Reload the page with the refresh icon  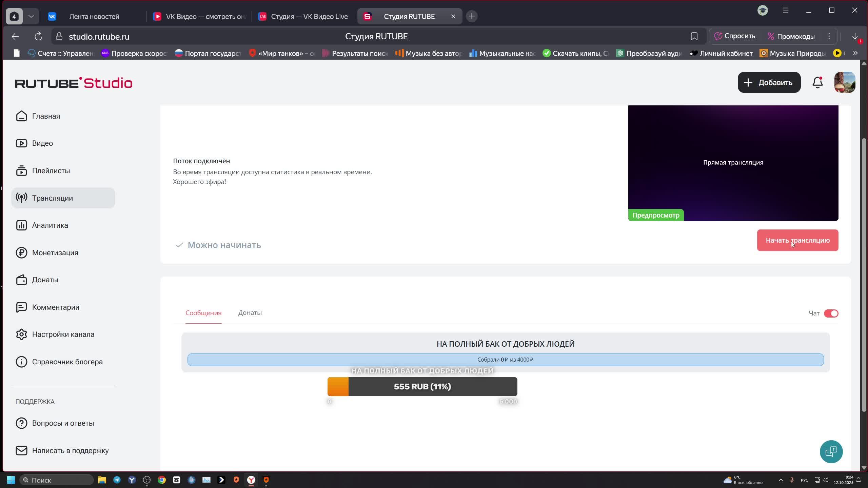pos(38,36)
